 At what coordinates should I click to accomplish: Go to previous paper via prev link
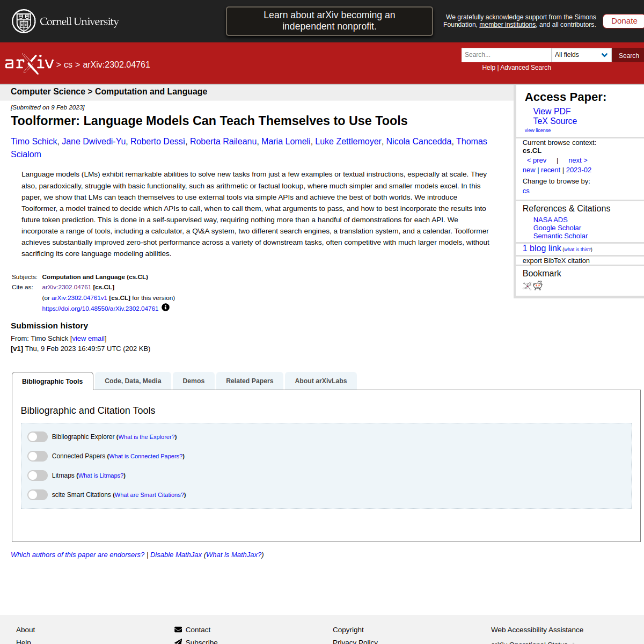pos(537,160)
